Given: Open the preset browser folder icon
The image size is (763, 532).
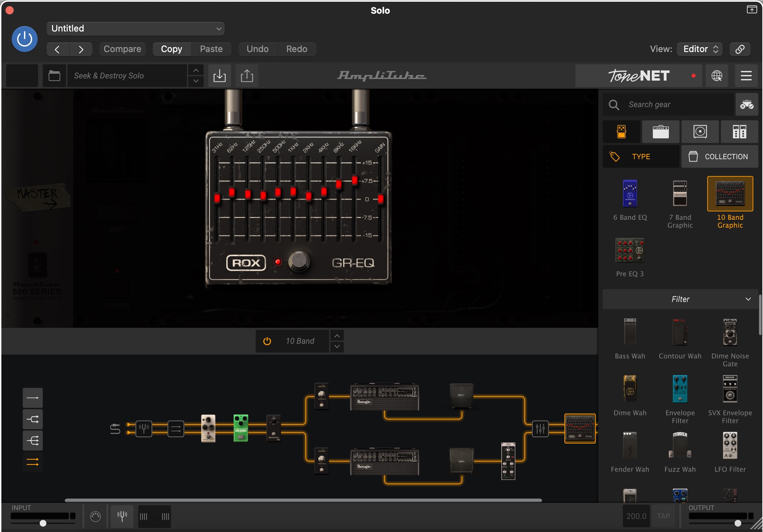Looking at the screenshot, I should coord(54,76).
